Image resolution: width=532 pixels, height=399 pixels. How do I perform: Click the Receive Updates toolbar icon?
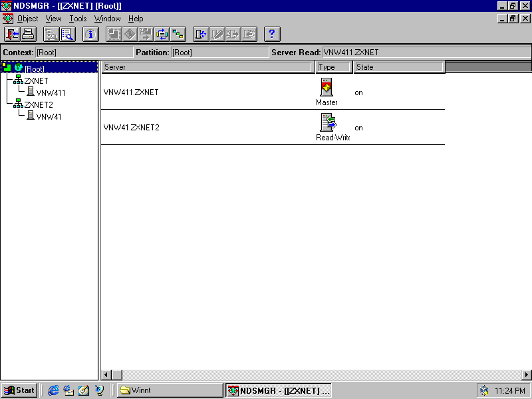[249, 35]
